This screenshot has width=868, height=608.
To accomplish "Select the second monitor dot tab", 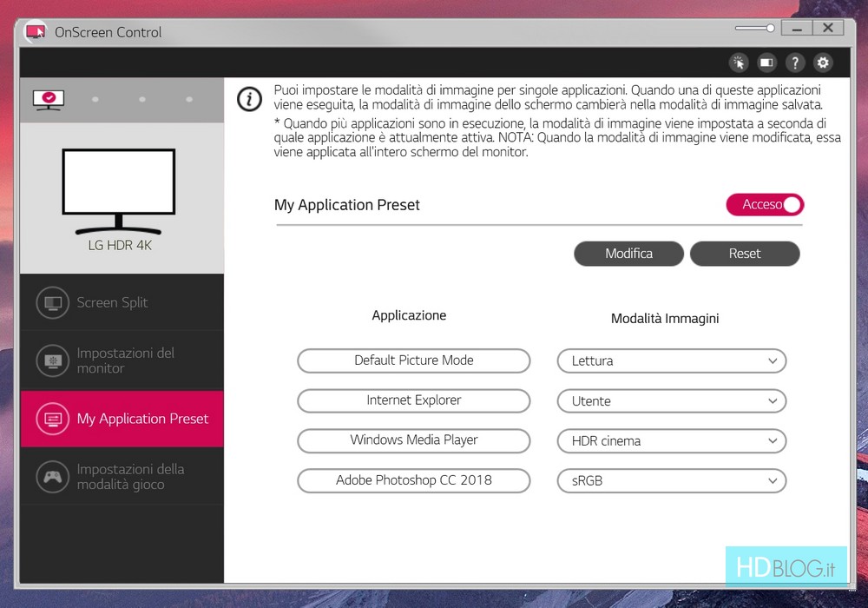I will (95, 100).
